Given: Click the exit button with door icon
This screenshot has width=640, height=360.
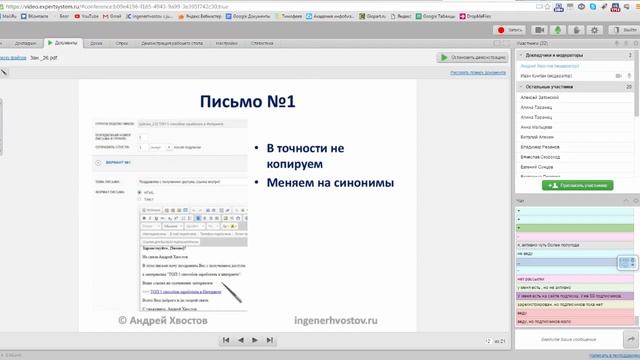Looking at the screenshot, I should tap(624, 30).
